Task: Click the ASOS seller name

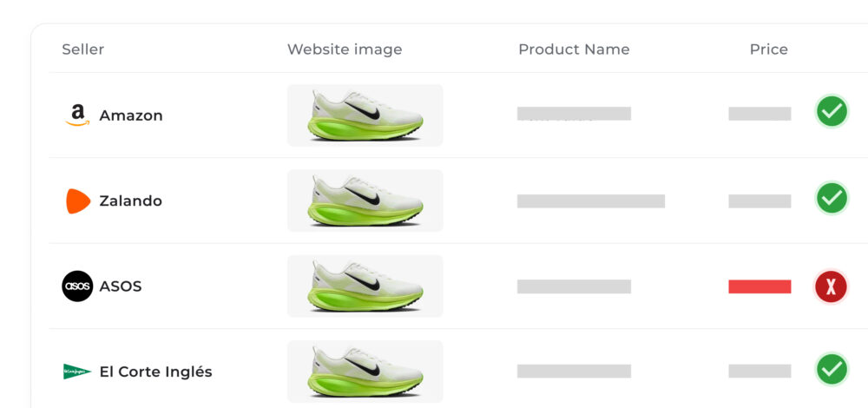Action: (121, 286)
